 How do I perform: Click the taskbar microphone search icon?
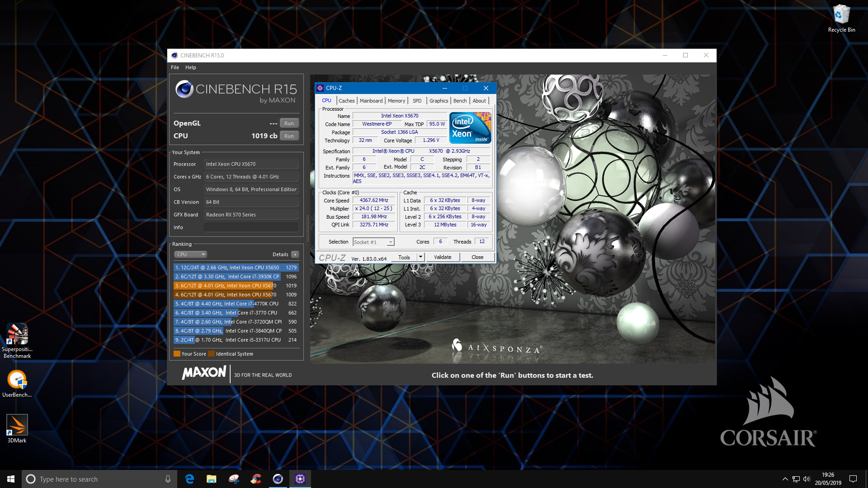[168, 479]
